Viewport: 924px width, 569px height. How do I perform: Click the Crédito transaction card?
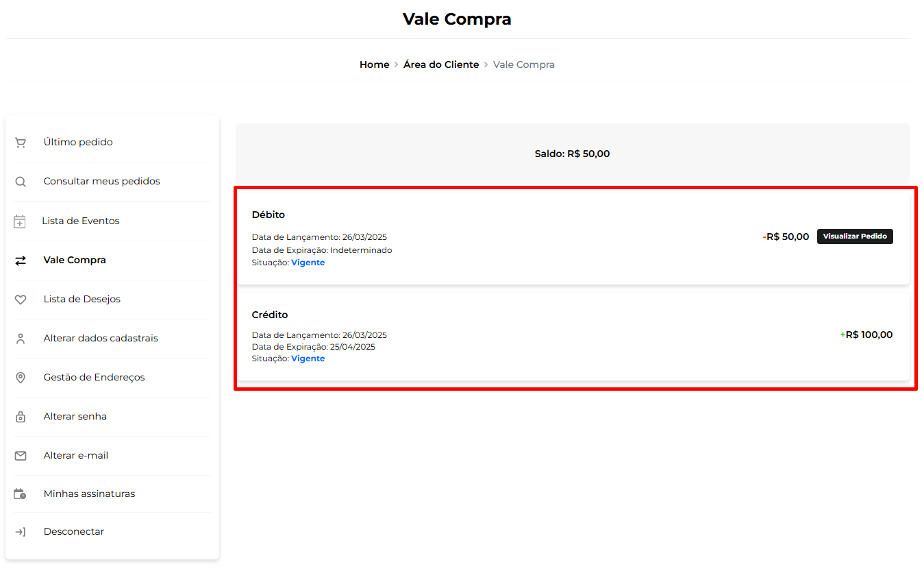point(573,337)
